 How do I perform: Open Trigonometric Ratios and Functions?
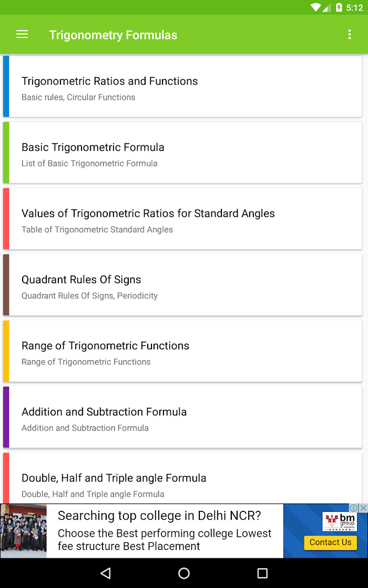182,87
